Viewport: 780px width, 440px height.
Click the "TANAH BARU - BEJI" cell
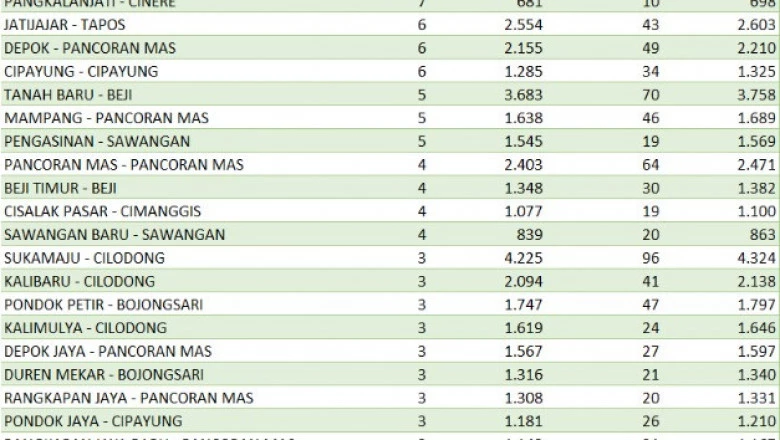click(68, 94)
